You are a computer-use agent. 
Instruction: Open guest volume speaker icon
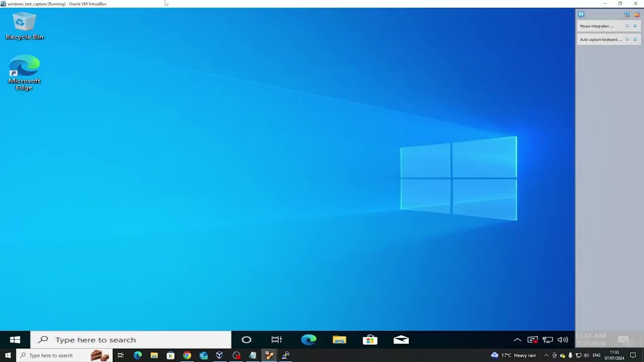[x=563, y=340]
